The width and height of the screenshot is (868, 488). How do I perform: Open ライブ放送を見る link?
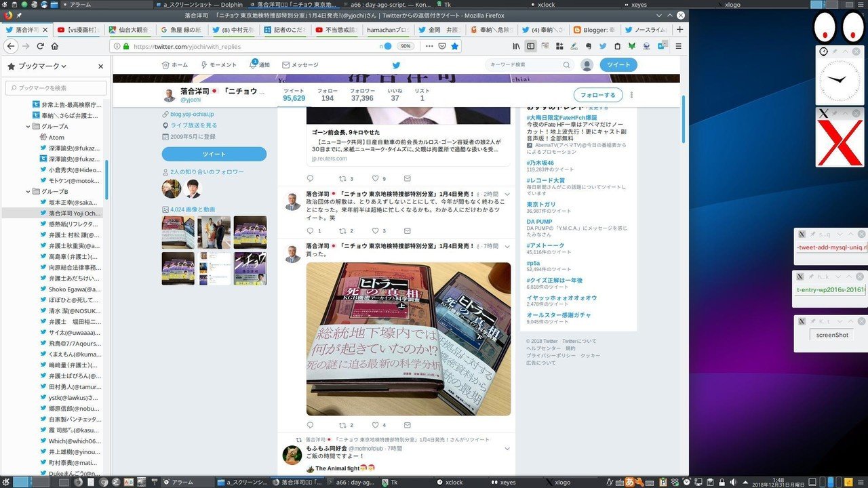click(194, 125)
